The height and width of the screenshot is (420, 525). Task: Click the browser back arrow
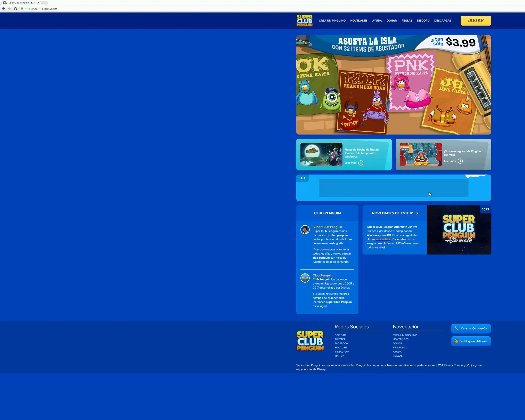pyautogui.click(x=3, y=9)
